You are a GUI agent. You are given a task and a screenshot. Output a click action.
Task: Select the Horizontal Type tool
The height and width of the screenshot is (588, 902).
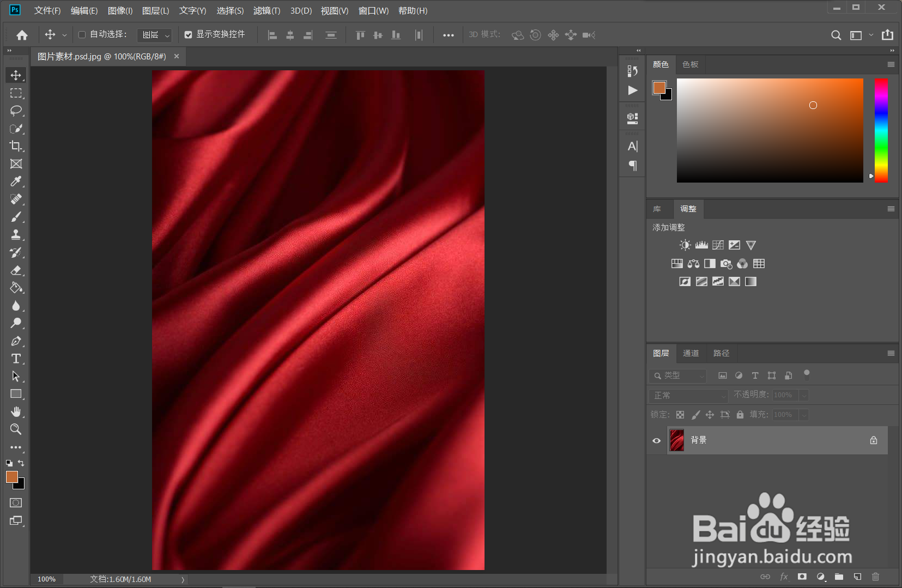click(16, 359)
